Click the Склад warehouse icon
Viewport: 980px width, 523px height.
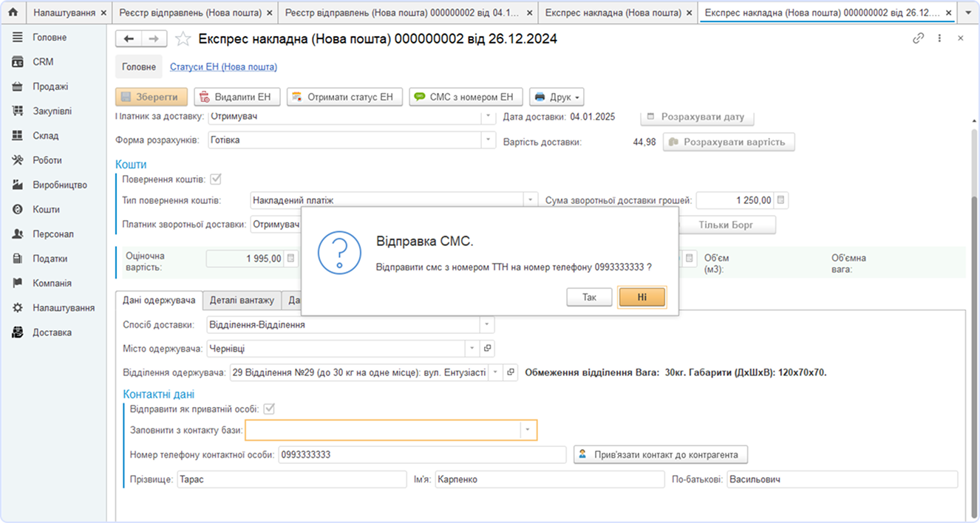18,136
